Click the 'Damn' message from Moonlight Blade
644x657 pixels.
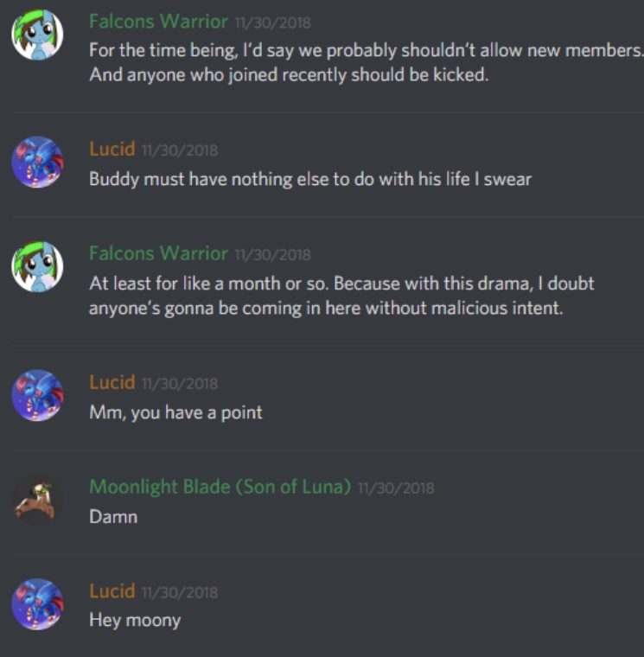(113, 517)
